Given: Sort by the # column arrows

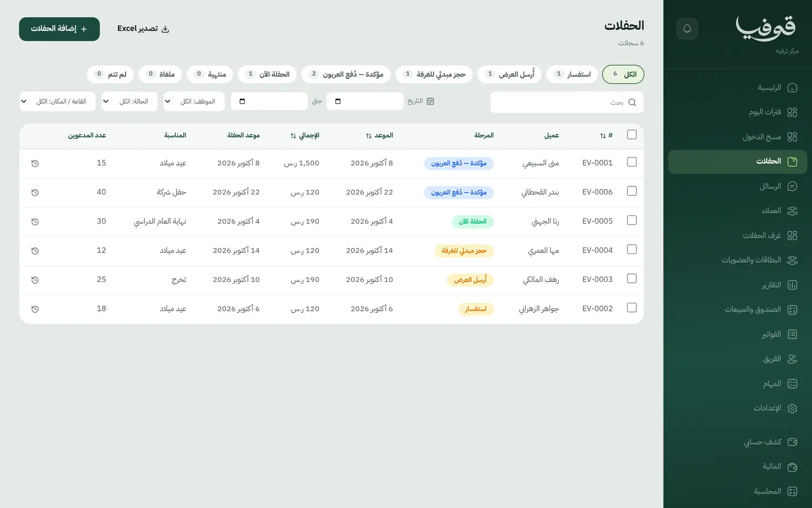Looking at the screenshot, I should point(603,136).
